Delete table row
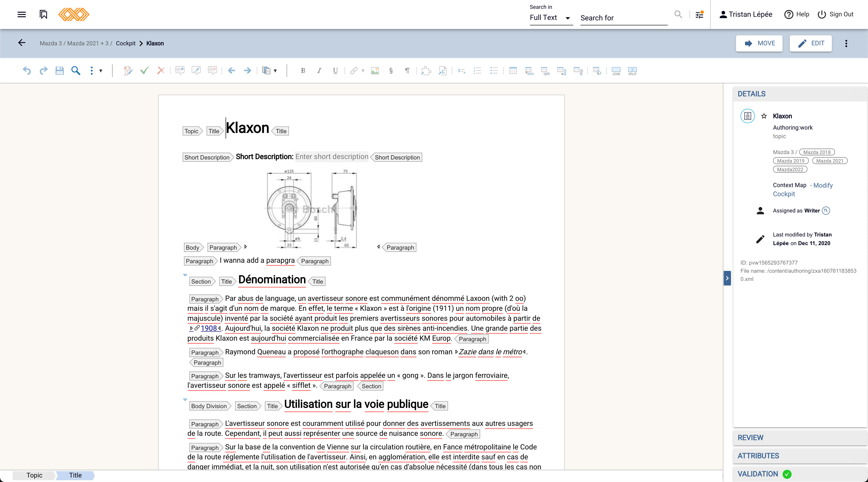Screen dimensions: 868x482 tap(545, 71)
